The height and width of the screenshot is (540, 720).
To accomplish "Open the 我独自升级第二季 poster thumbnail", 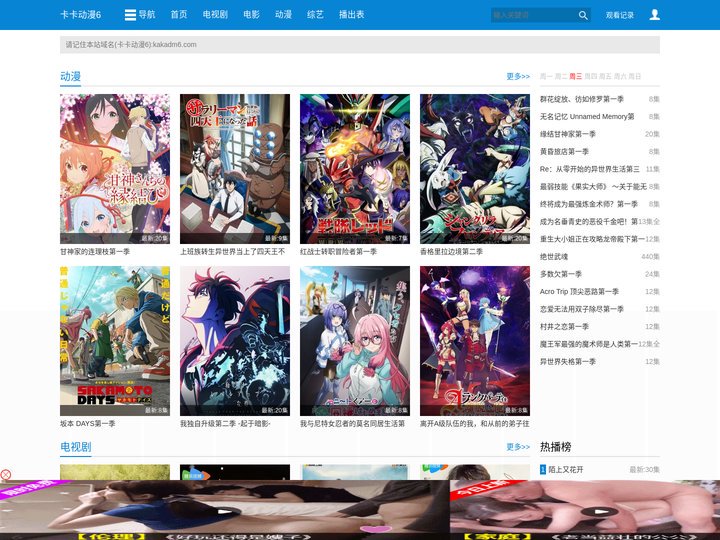I will click(x=235, y=341).
